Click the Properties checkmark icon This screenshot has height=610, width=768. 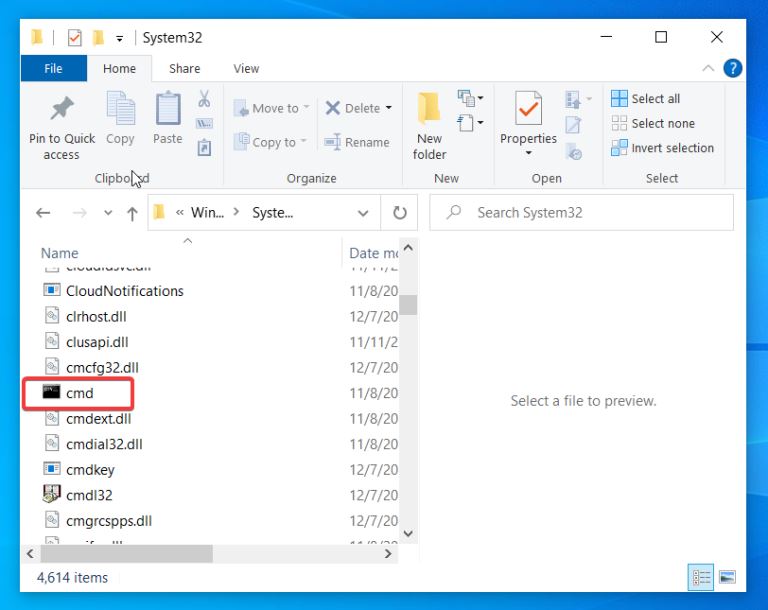[x=528, y=108]
